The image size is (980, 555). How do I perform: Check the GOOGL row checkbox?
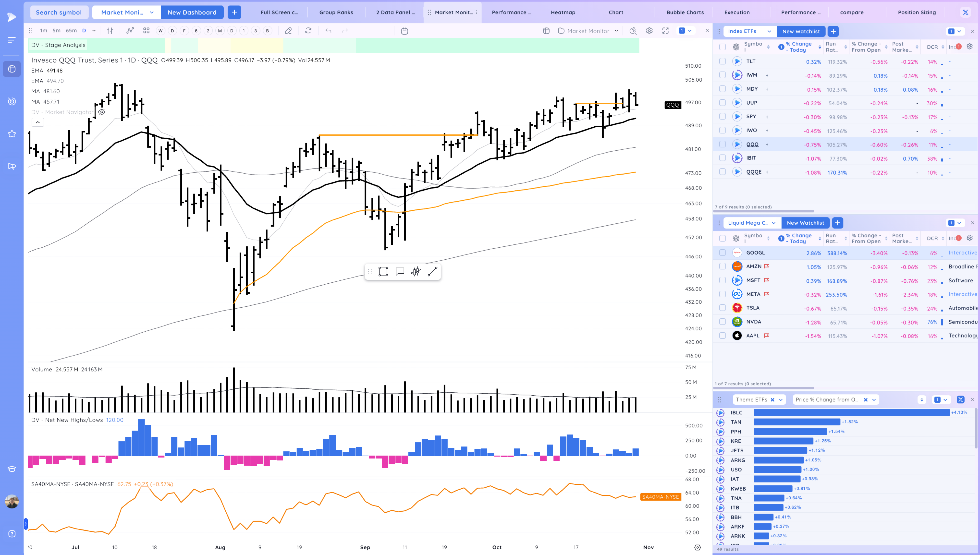click(722, 253)
